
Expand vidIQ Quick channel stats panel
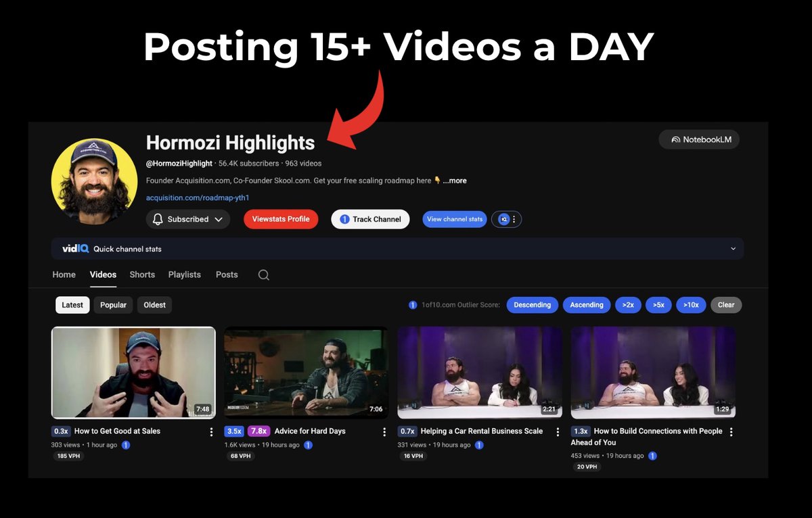pos(733,249)
